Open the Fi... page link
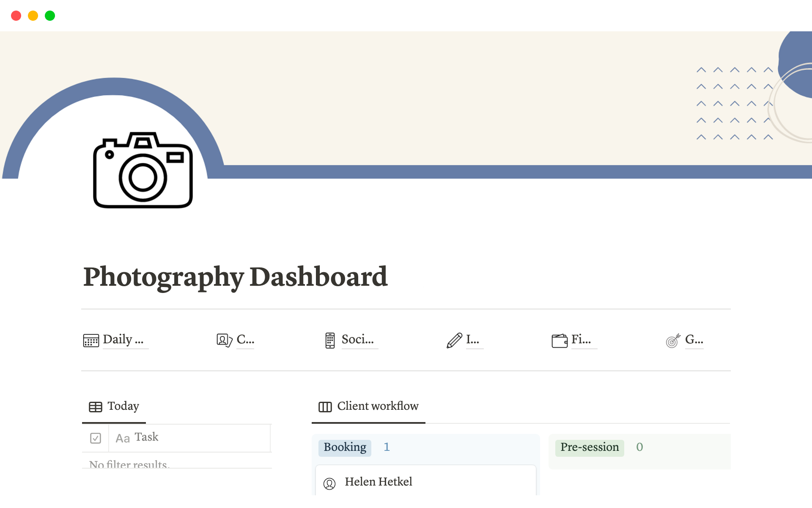The image size is (812, 508). [x=581, y=340]
